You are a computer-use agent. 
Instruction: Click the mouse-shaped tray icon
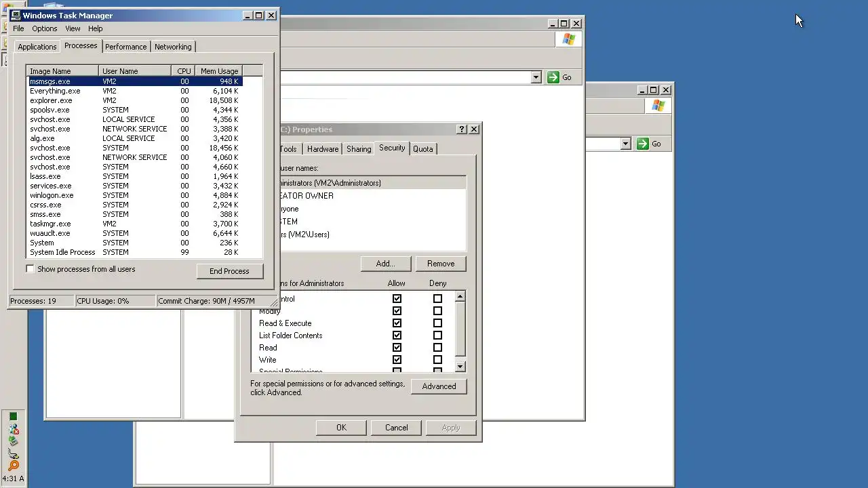click(13, 453)
